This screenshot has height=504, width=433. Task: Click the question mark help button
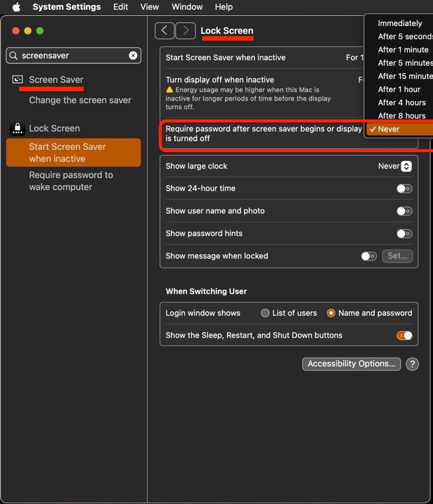click(413, 364)
